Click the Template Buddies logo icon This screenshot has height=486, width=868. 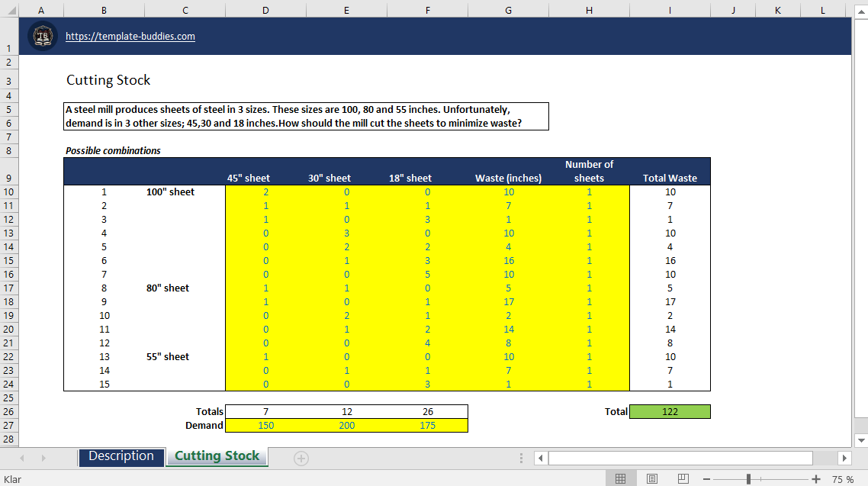(43, 37)
